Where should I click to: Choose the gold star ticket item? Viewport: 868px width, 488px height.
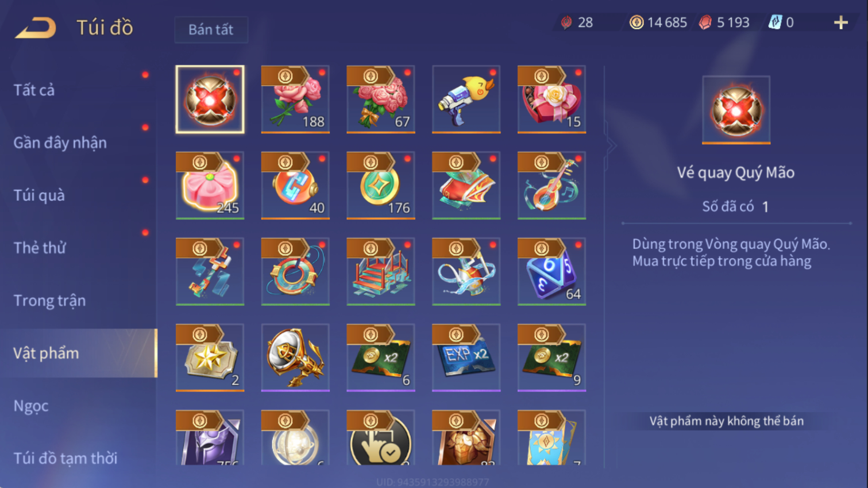[210, 358]
